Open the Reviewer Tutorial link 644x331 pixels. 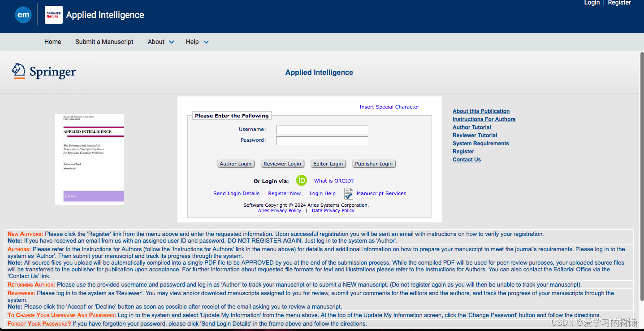[x=475, y=135]
